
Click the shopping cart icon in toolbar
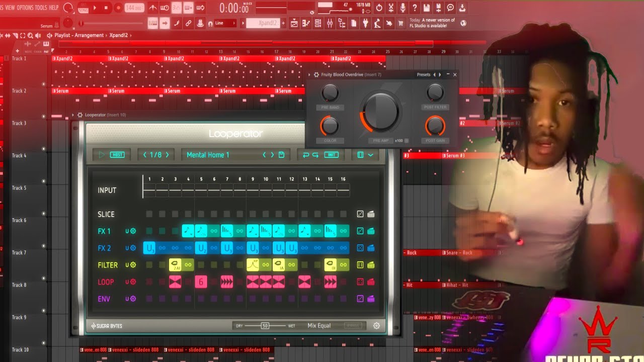click(x=401, y=23)
